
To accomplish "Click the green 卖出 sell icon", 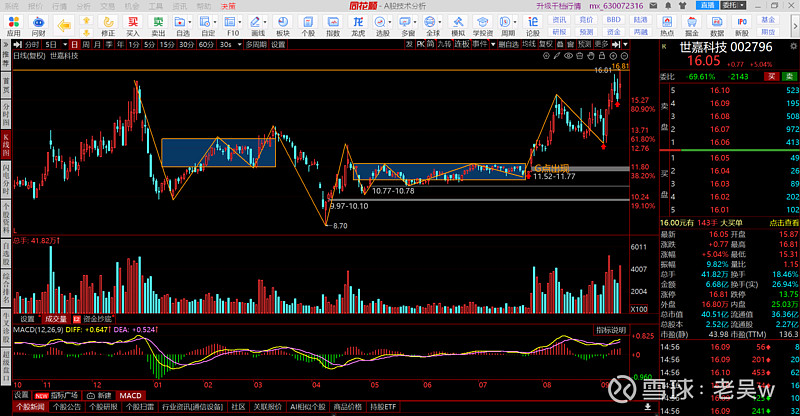I will point(158,26).
